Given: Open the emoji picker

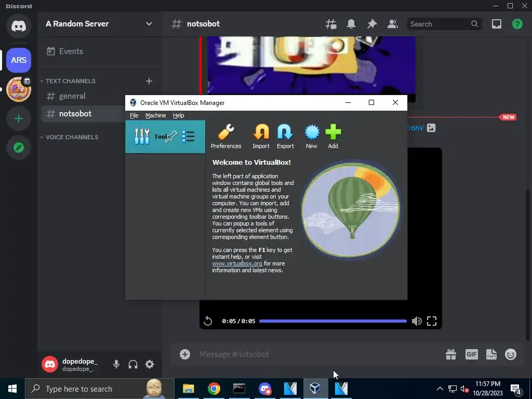Looking at the screenshot, I should coord(511,354).
